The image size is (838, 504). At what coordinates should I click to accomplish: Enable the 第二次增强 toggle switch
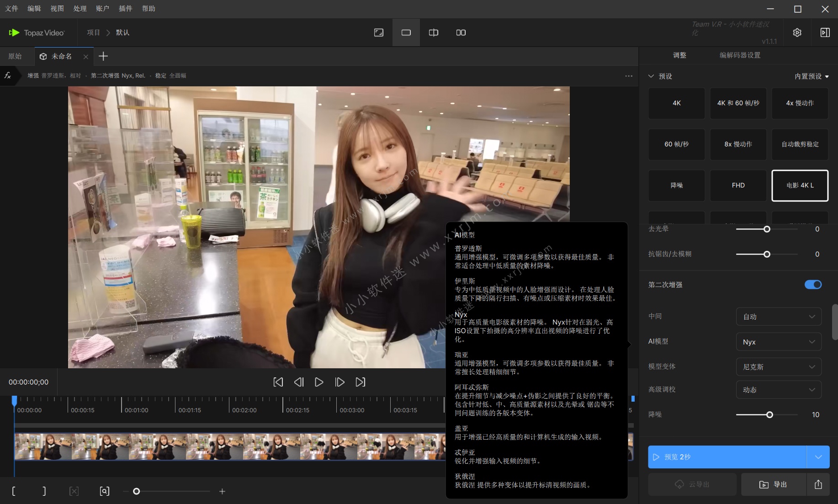(x=812, y=284)
